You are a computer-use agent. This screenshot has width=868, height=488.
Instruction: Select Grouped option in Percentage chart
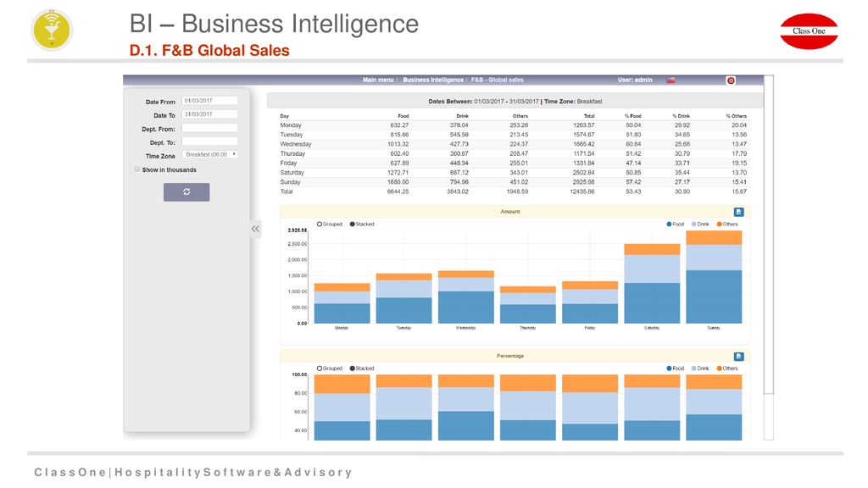click(x=330, y=369)
